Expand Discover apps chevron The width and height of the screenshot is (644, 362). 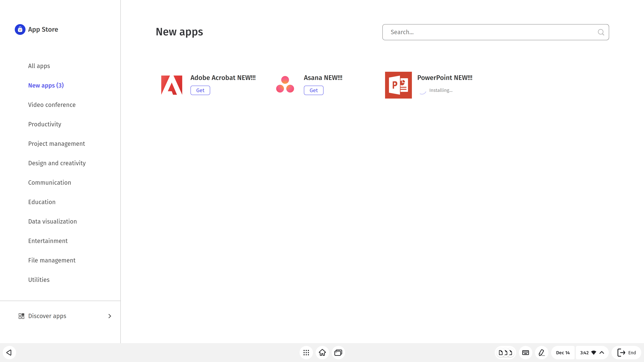tap(110, 316)
